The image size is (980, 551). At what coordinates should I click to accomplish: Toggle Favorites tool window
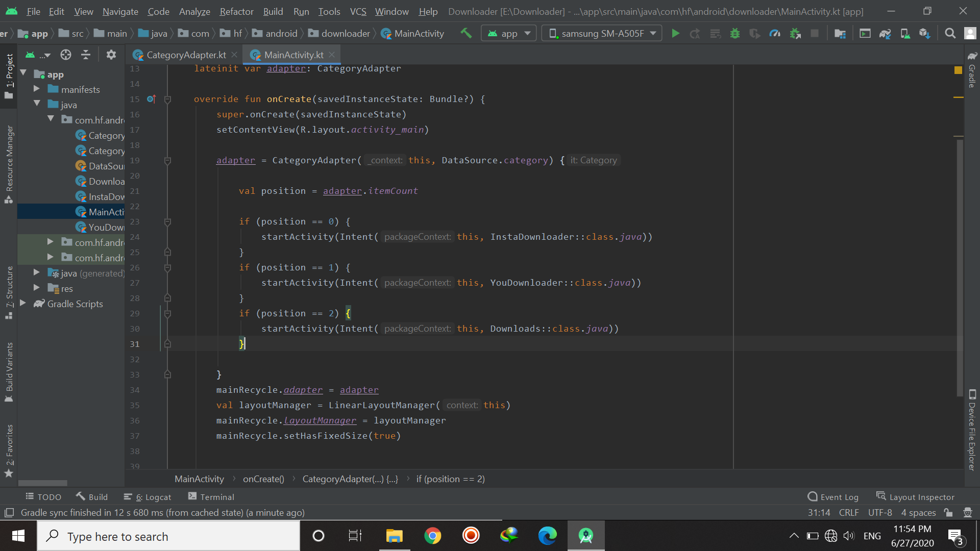click(9, 451)
